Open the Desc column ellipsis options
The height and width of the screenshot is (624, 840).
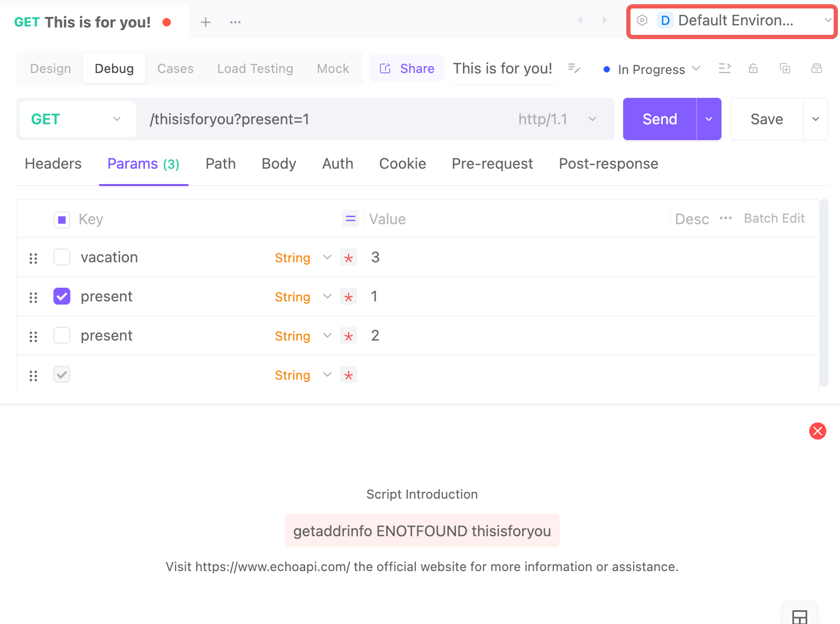[x=726, y=218]
